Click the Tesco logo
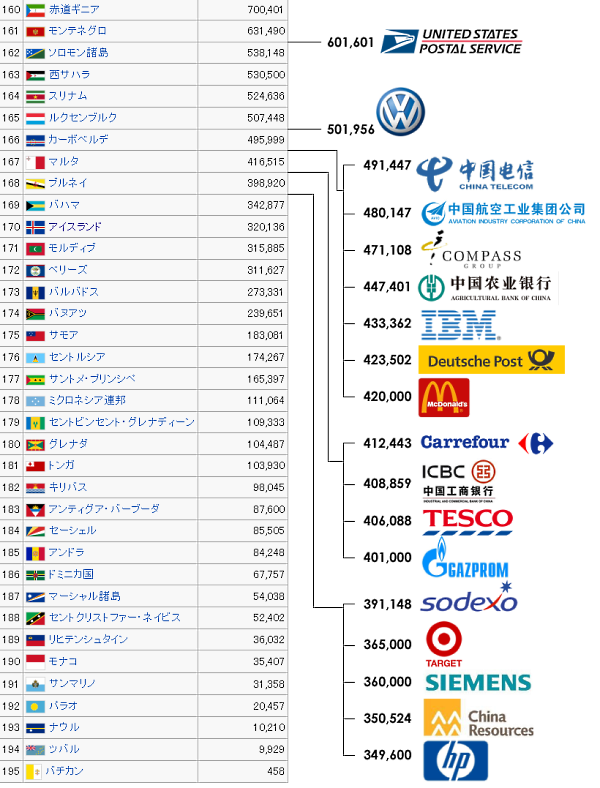 467,522
